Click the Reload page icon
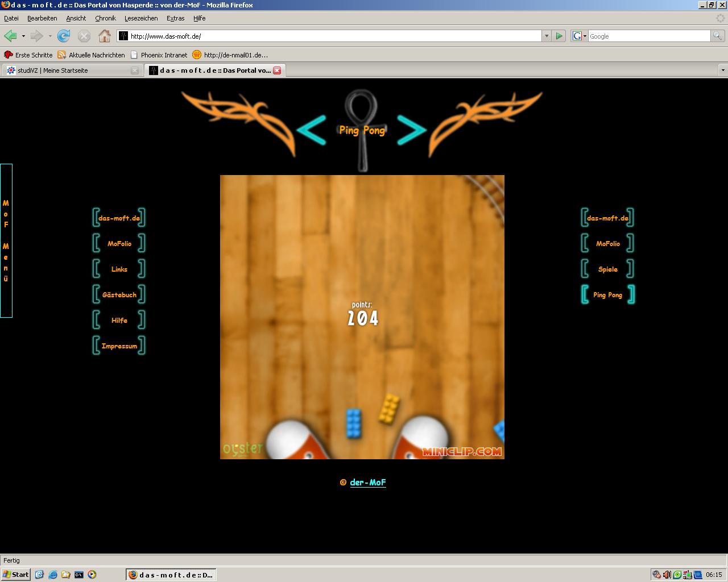The height and width of the screenshot is (582, 728). 64,36
